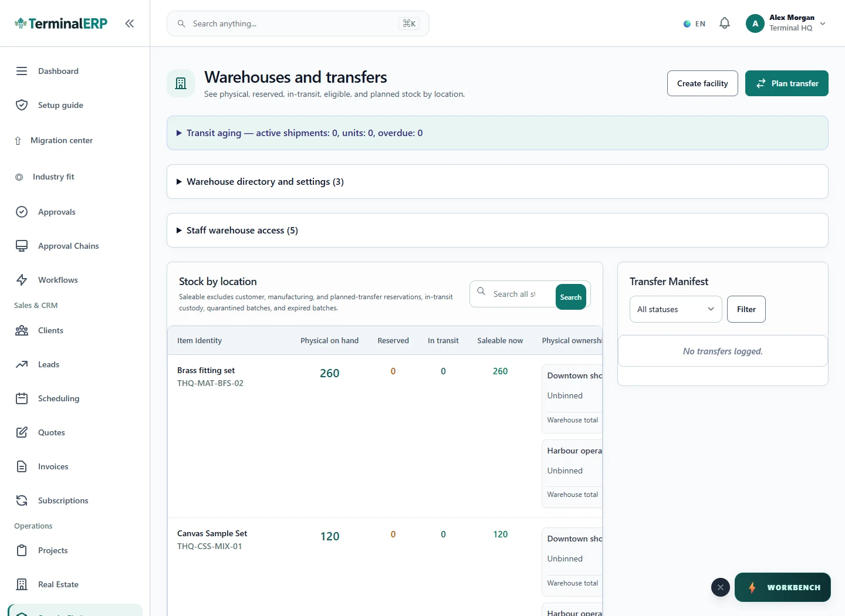Expand Transit aging section
Image resolution: width=845 pixels, height=616 pixels.
[497, 133]
